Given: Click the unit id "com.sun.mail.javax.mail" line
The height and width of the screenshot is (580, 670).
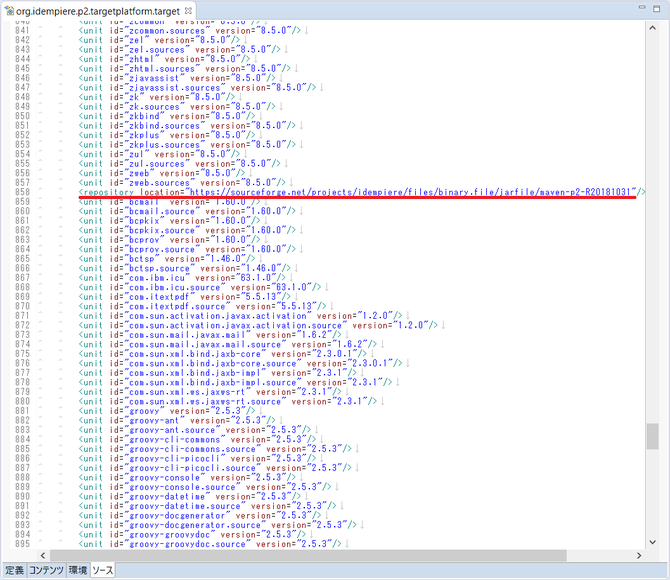Looking at the screenshot, I should (210, 335).
